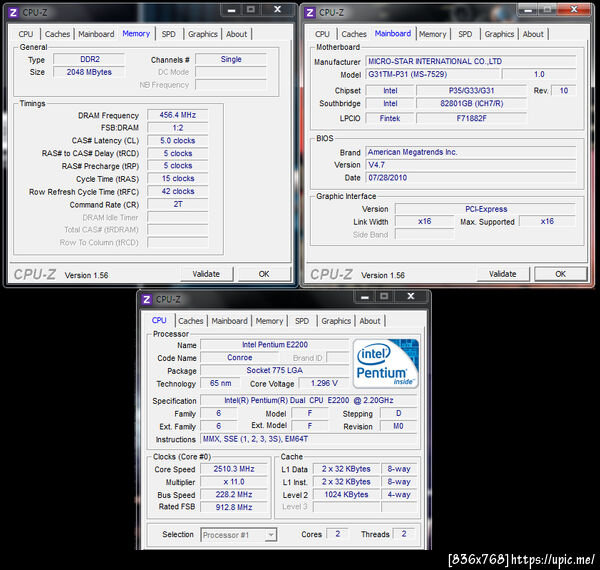Image resolution: width=600 pixels, height=570 pixels.
Task: Switch to CPU tab in the Memory window
Action: click(x=26, y=34)
